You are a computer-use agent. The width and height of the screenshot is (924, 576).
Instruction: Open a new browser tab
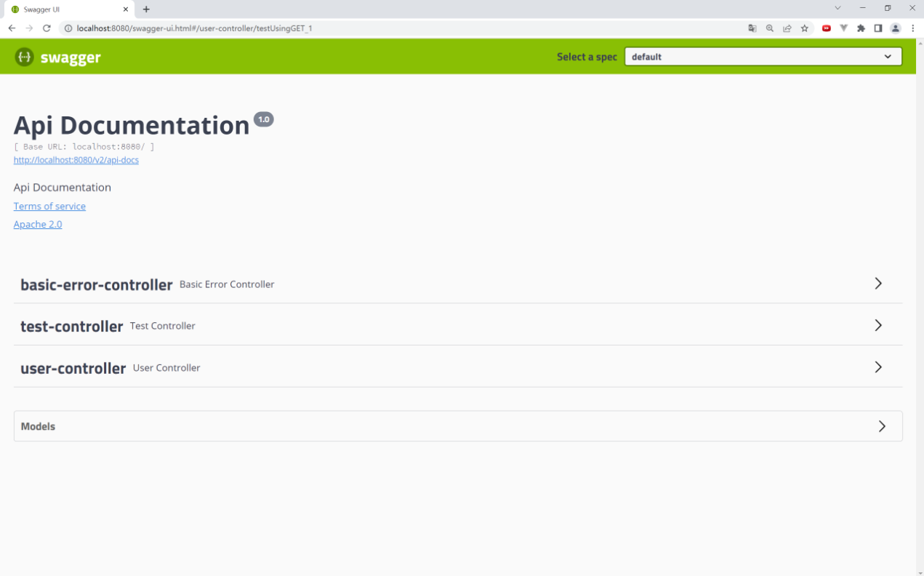pos(146,9)
